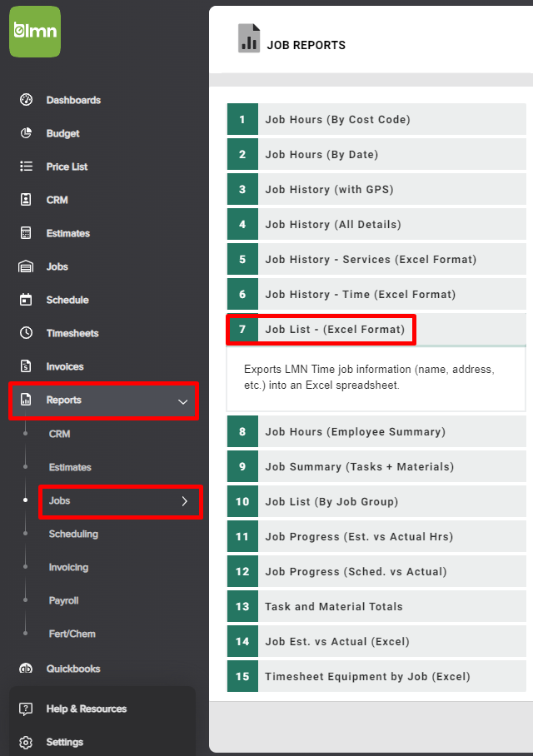
Task: Open Estimates reports sub-item
Action: pos(70,467)
